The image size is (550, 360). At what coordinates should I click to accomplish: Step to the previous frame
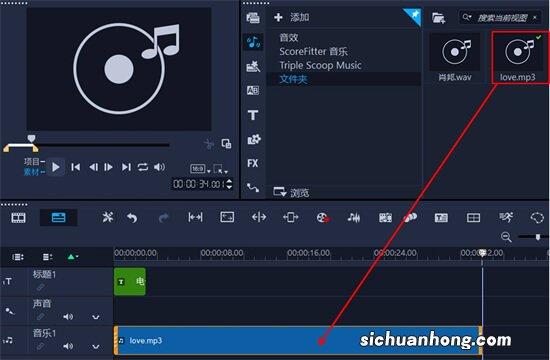(93, 167)
